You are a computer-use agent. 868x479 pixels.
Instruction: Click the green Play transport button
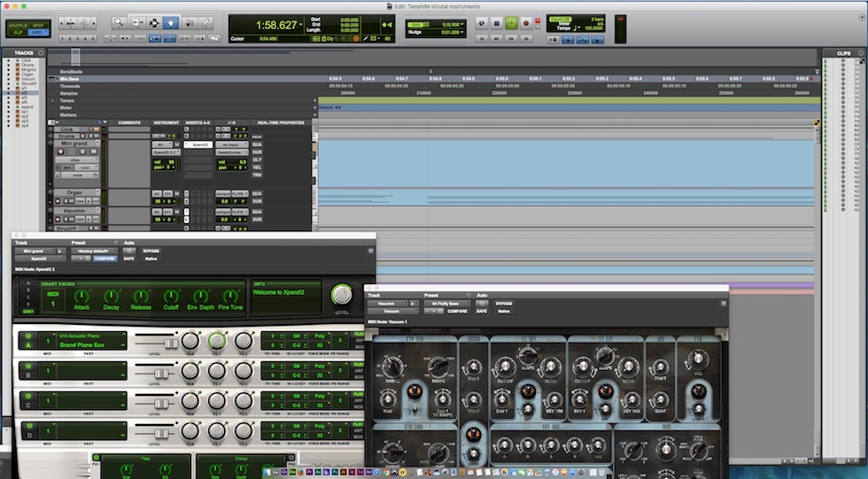[x=512, y=23]
